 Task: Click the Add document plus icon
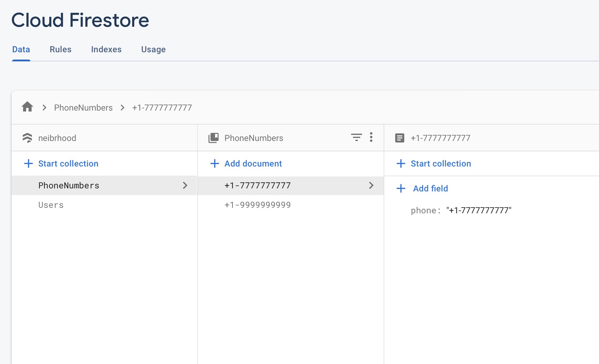pyautogui.click(x=214, y=163)
